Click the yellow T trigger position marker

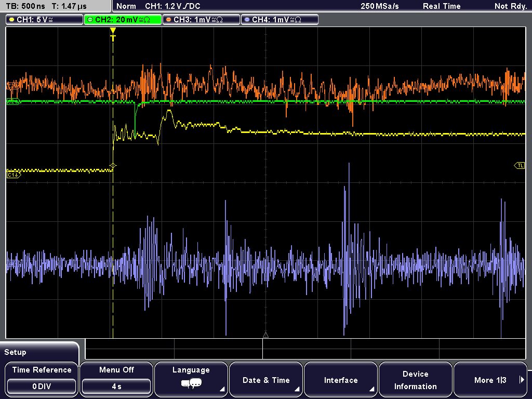[x=113, y=35]
